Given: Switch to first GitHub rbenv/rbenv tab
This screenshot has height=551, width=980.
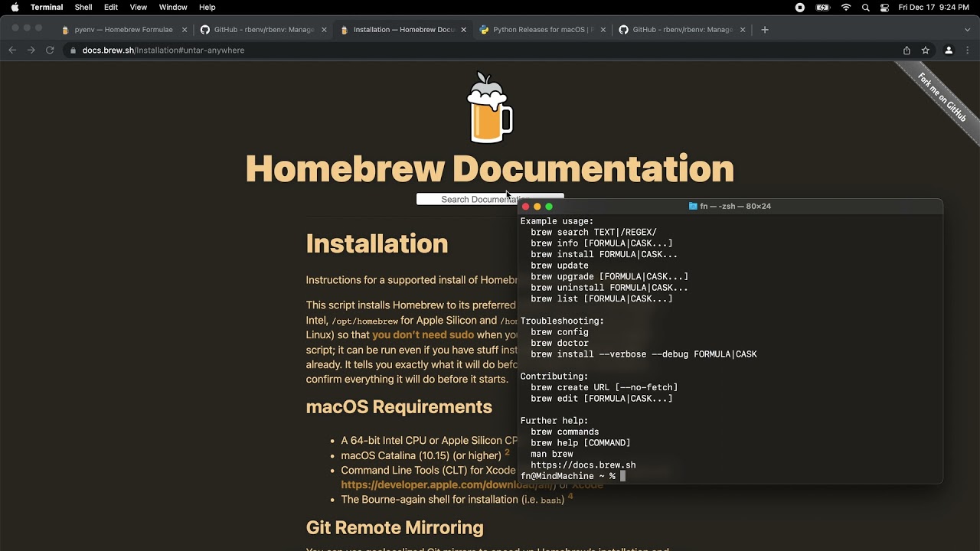Looking at the screenshot, I should pos(263,30).
